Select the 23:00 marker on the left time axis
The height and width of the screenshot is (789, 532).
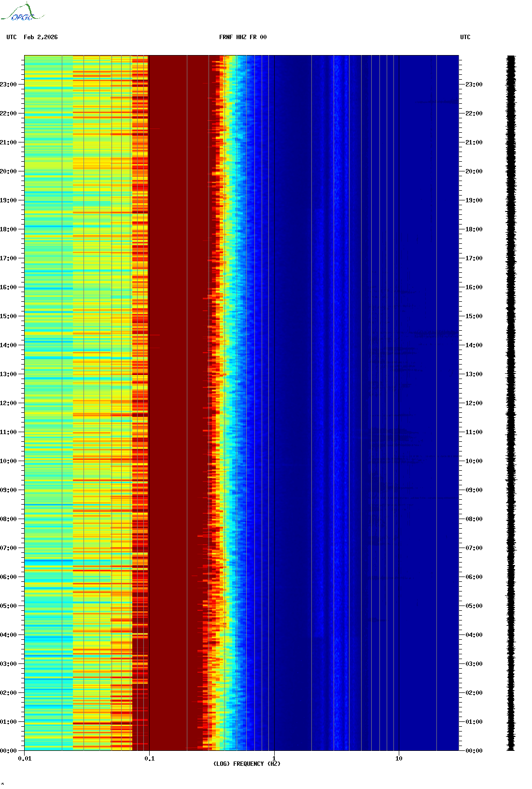coord(9,85)
